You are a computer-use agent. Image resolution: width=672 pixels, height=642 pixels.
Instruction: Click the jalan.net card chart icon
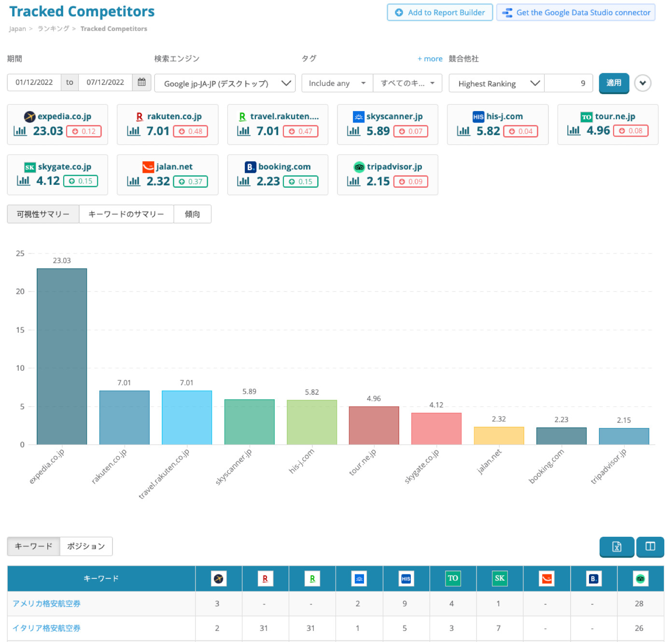tap(134, 181)
